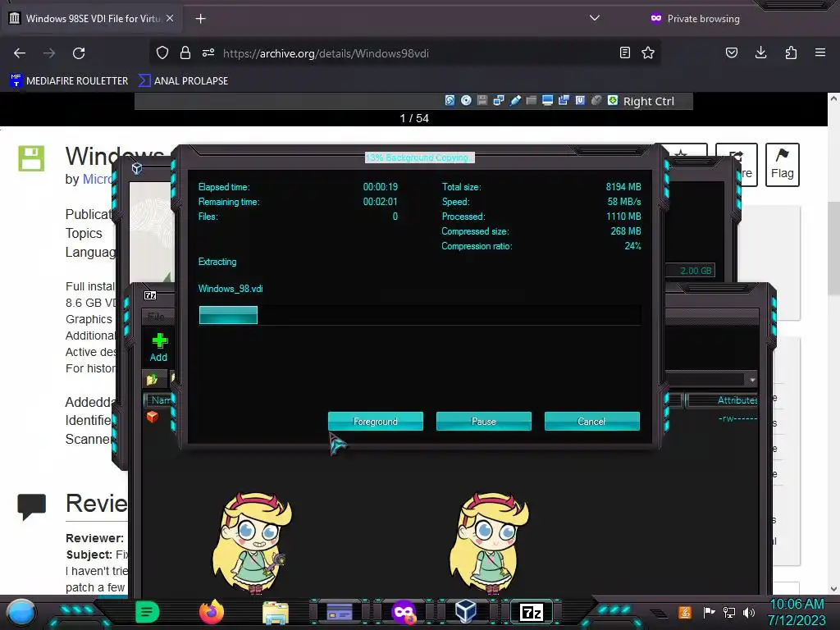This screenshot has height=630, width=840.
Task: Click the site security lock icon
Action: point(185,52)
